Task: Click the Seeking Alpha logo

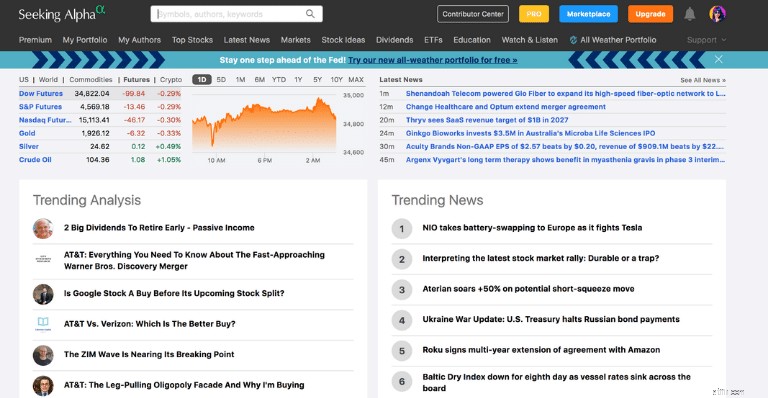Action: coord(62,13)
